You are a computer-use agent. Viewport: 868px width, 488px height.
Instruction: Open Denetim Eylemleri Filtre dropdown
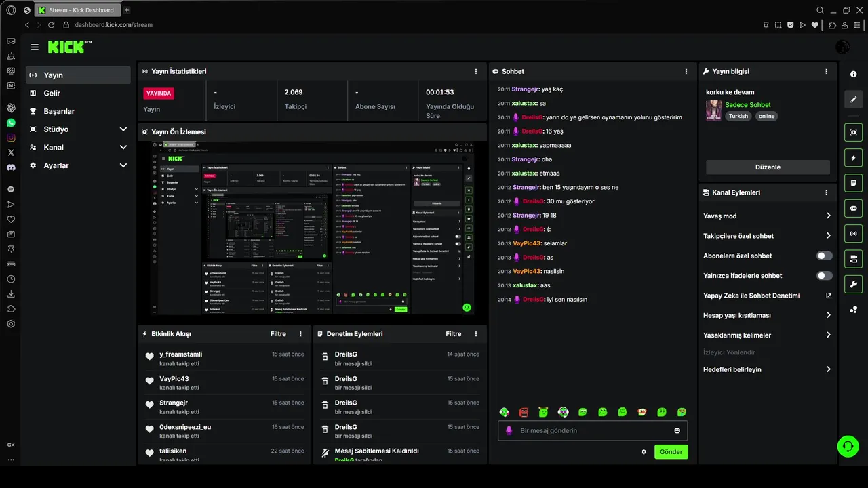pos(453,334)
